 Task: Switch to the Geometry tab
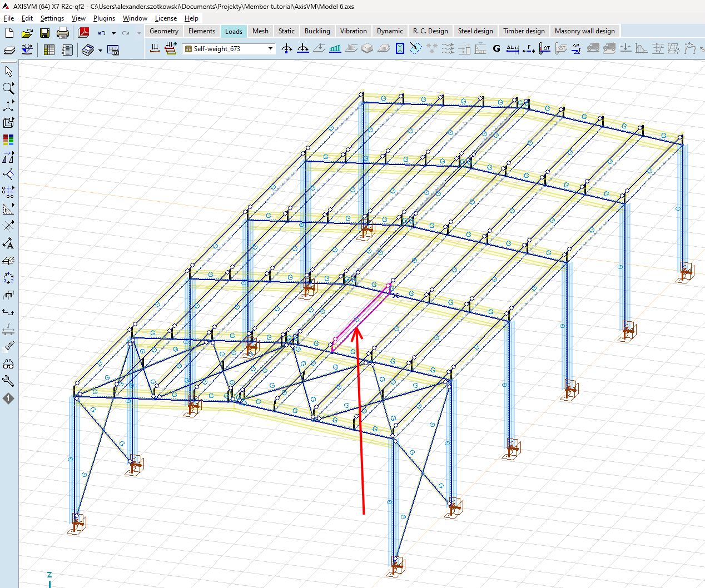click(x=164, y=31)
